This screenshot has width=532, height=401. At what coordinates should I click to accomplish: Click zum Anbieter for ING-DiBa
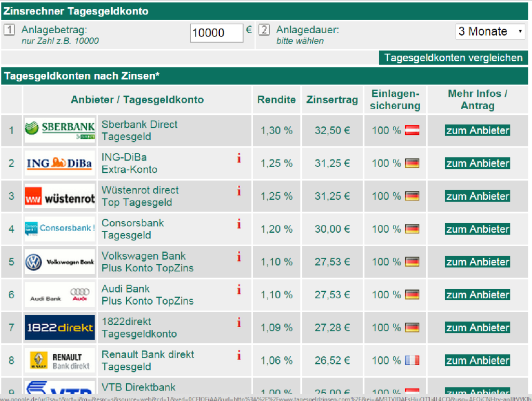[477, 163]
